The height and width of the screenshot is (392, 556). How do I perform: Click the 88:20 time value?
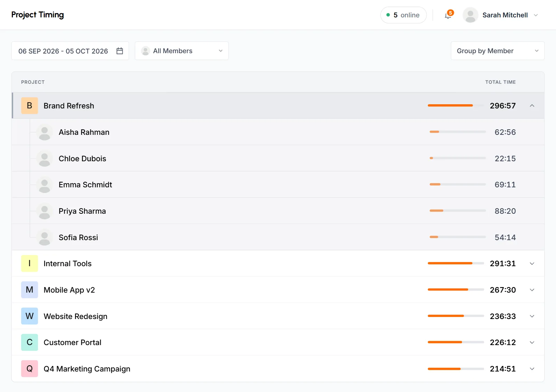coord(505,211)
